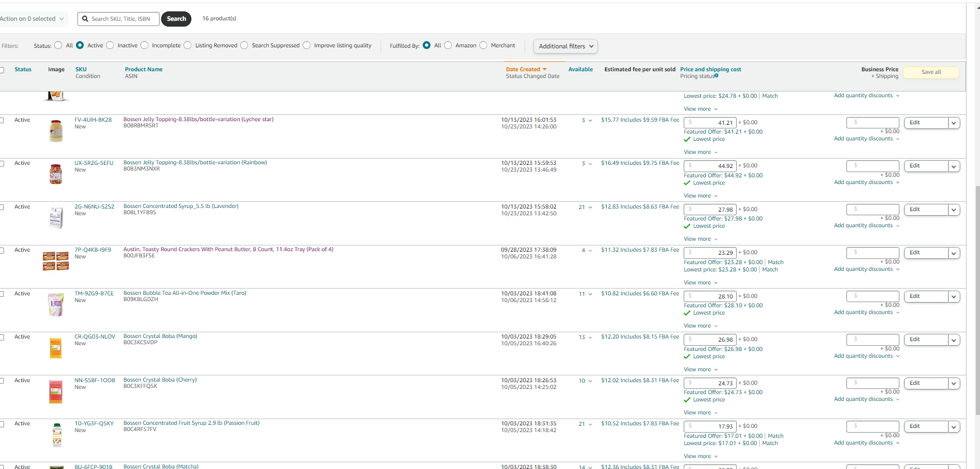This screenshot has width=980, height=469.
Task: Click the Search button
Action: pos(176,19)
